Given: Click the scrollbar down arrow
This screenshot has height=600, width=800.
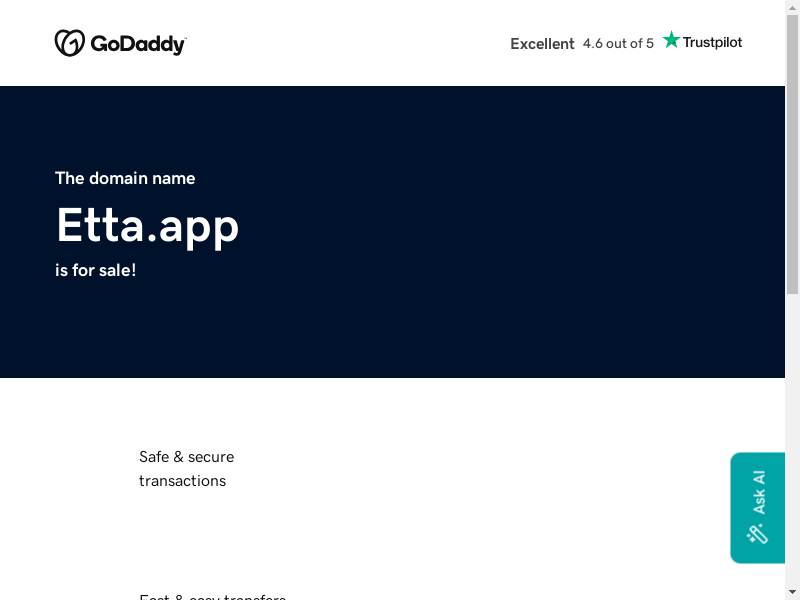Looking at the screenshot, I should [792, 592].
